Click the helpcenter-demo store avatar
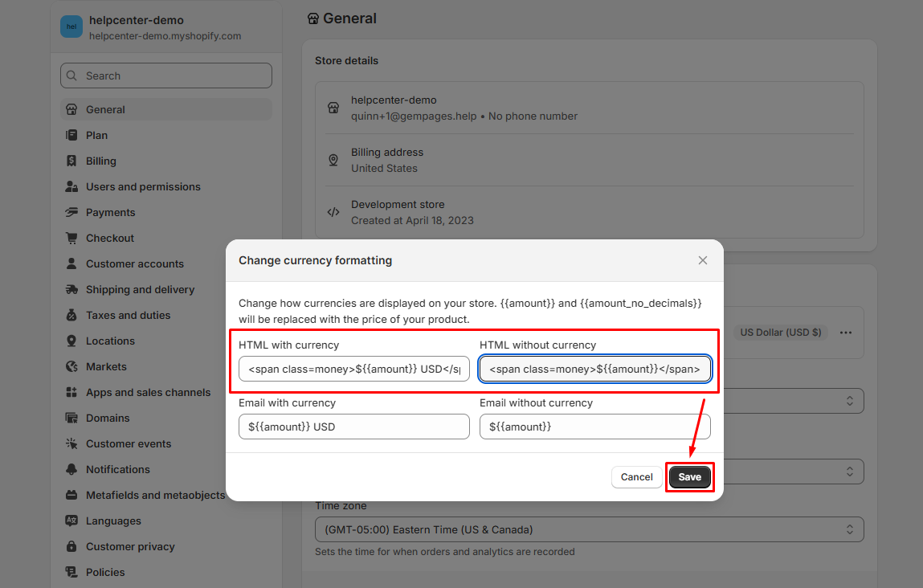The width and height of the screenshot is (923, 588). 71,27
